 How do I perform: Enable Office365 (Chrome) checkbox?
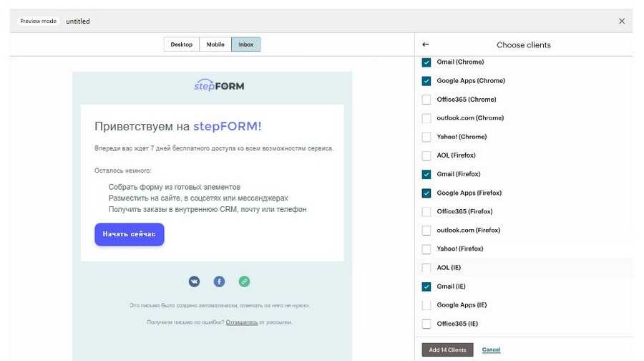[426, 100]
